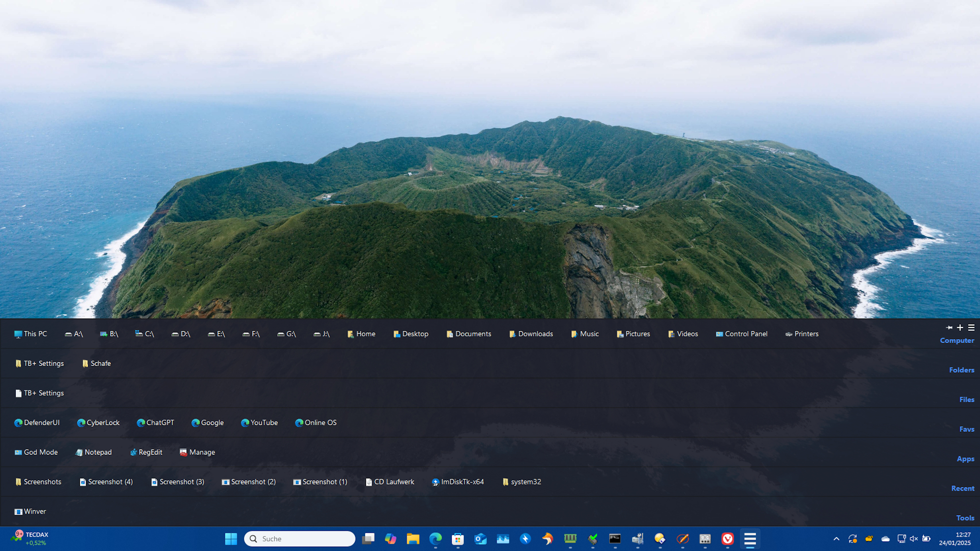Image resolution: width=980 pixels, height=551 pixels.
Task: Open RegEdit from the Apps row
Action: coord(146,452)
